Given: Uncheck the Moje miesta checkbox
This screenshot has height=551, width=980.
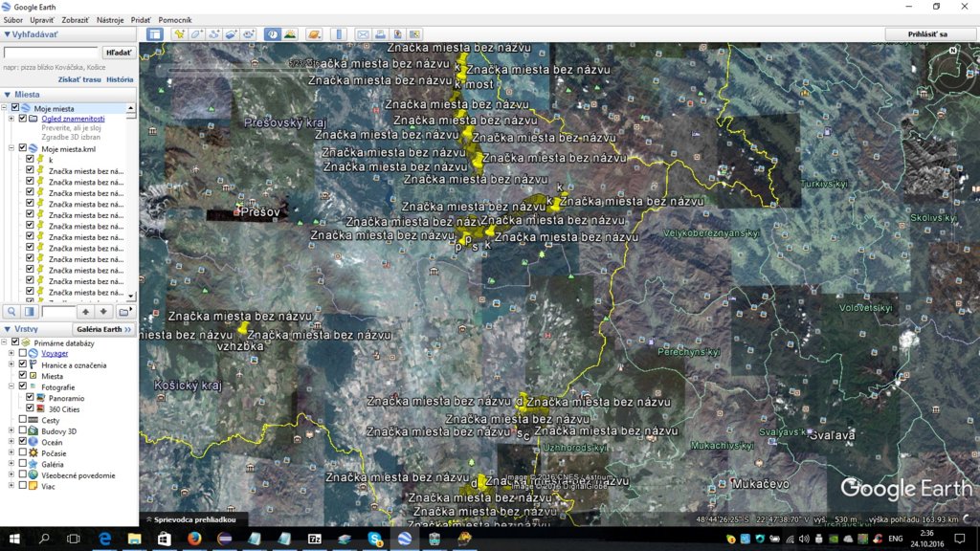Looking at the screenshot, I should click(x=15, y=108).
